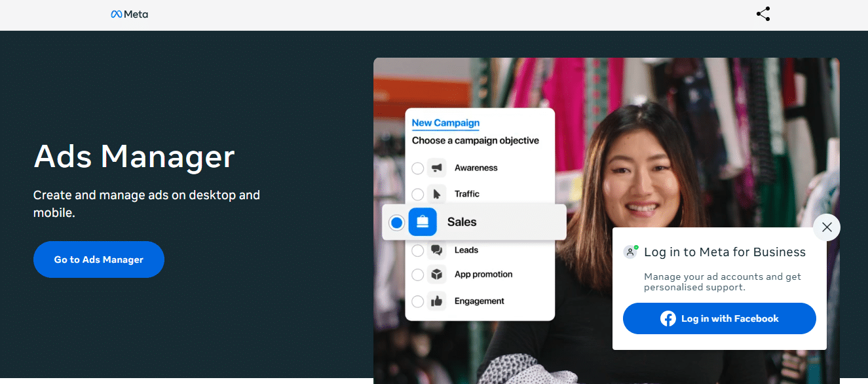Click the Leads chat bubbles icon
Viewport: 868px width, 384px height.
coord(436,250)
